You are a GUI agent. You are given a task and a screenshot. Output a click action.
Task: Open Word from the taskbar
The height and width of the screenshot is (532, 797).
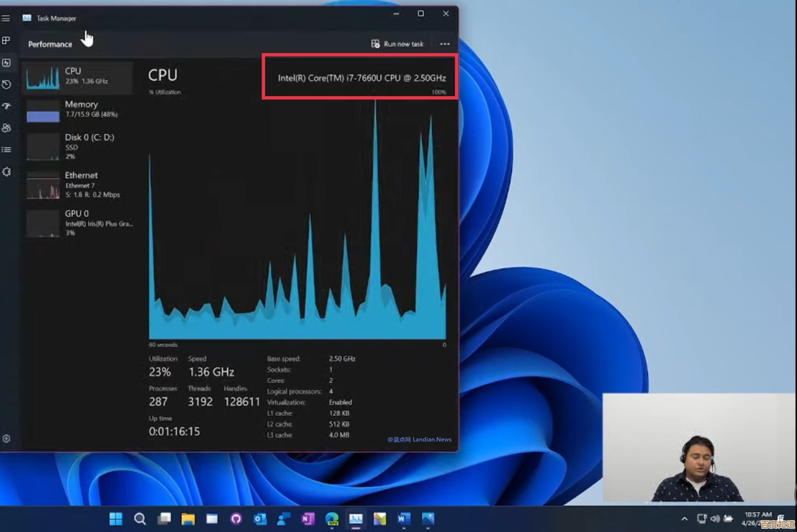click(403, 519)
